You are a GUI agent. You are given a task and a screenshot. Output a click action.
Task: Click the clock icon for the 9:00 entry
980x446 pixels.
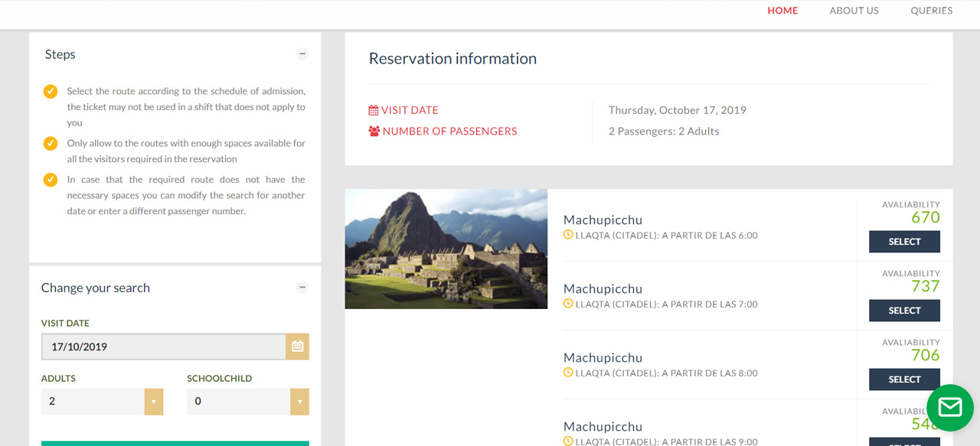tap(568, 441)
